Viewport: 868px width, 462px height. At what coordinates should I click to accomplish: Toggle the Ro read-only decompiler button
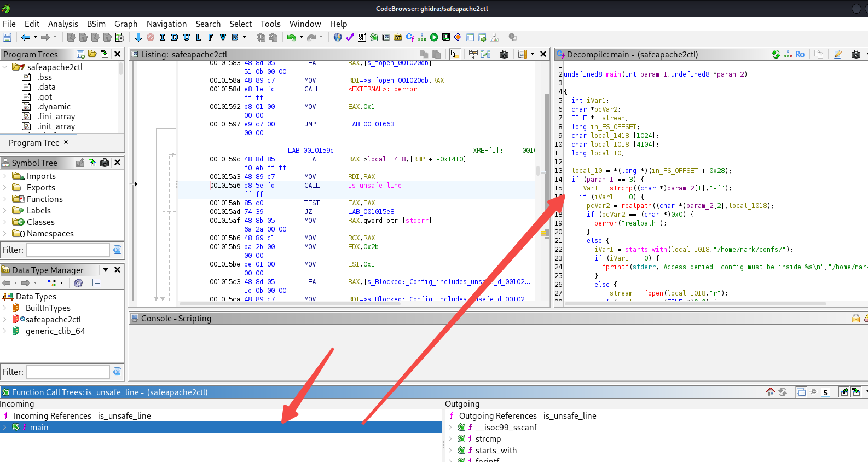[800, 54]
